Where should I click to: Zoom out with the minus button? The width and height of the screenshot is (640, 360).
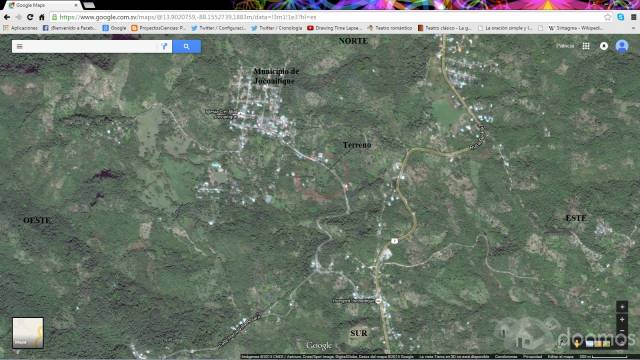622,330
